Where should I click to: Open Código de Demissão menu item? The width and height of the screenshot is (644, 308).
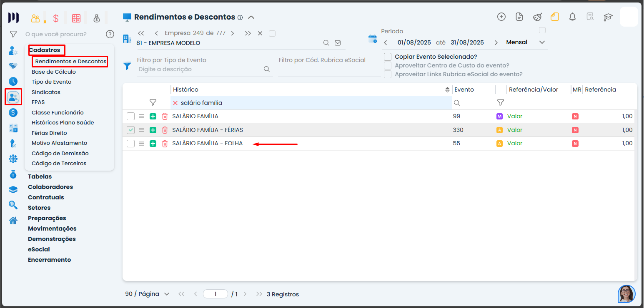(60, 153)
